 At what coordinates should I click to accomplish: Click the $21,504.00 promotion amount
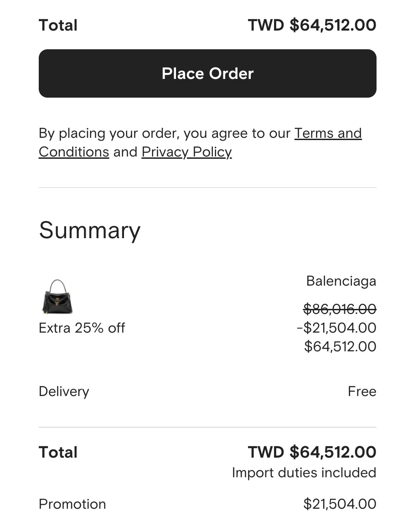point(340,504)
